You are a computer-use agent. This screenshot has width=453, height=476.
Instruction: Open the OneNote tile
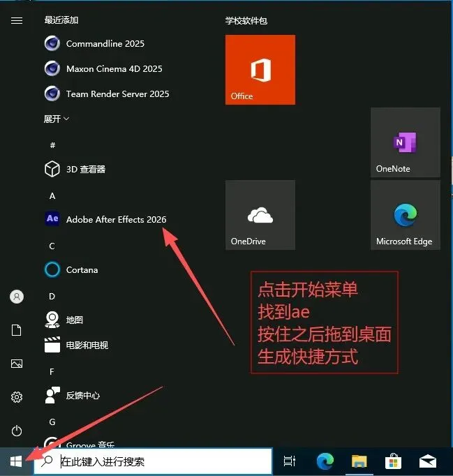click(x=406, y=142)
